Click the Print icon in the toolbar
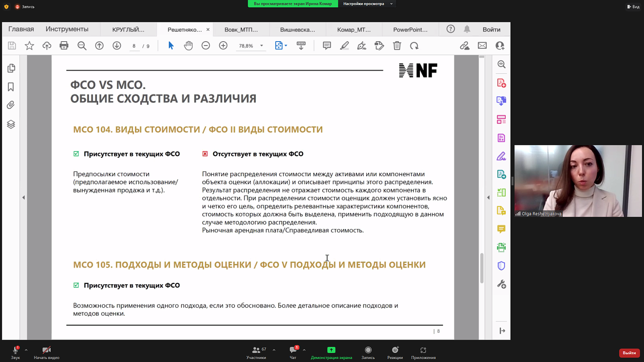This screenshot has width=644, height=362. 64,45
